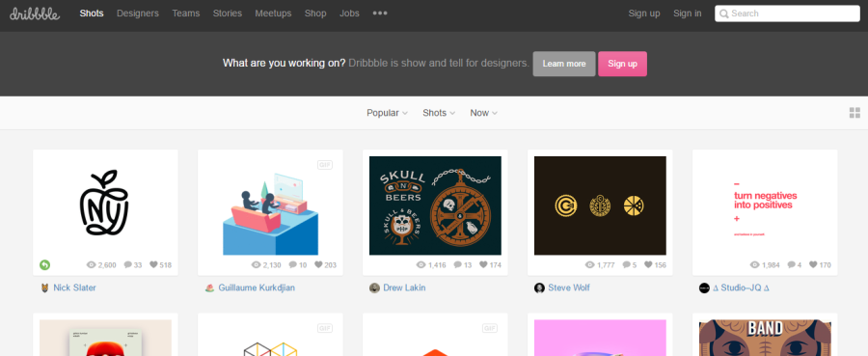Switch layout with the grid view icon

tap(854, 113)
